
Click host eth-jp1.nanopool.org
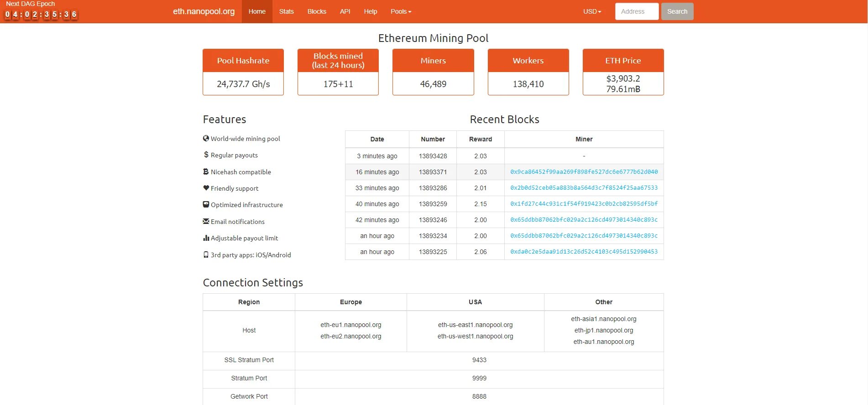[603, 330]
